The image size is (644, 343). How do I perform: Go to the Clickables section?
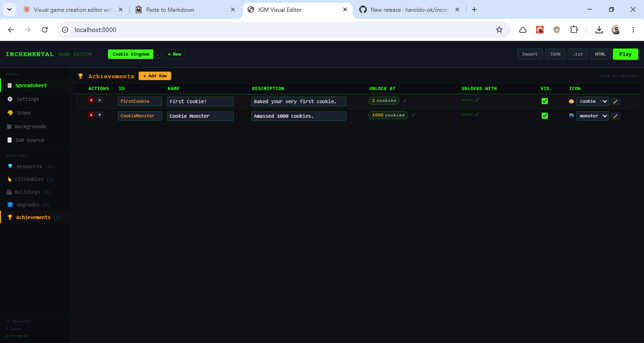[35, 179]
